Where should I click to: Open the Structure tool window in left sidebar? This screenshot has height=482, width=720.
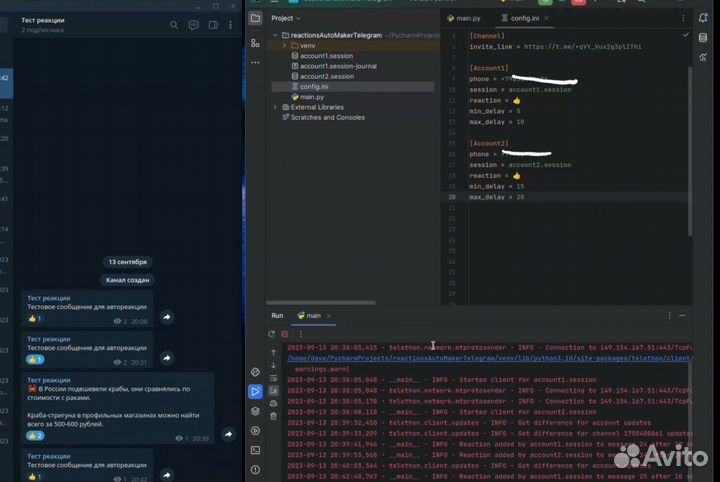[256, 42]
